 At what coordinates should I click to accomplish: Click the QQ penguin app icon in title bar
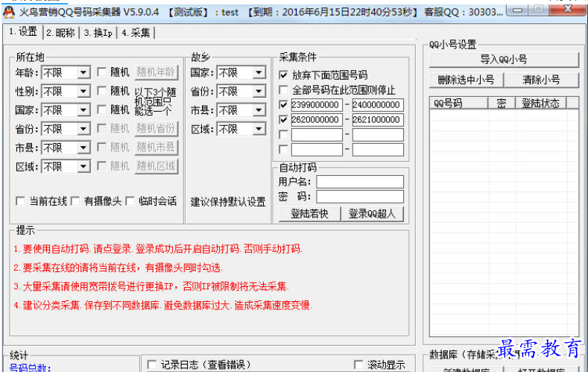point(8,13)
